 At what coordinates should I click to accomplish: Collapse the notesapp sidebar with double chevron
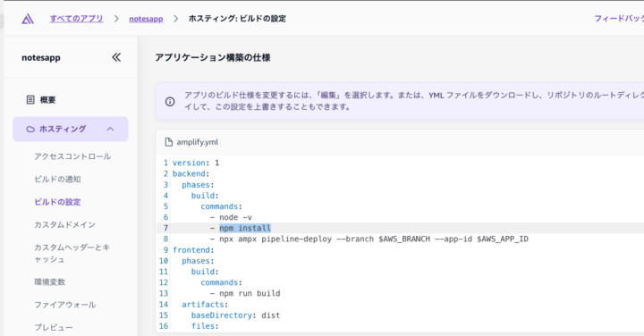116,57
